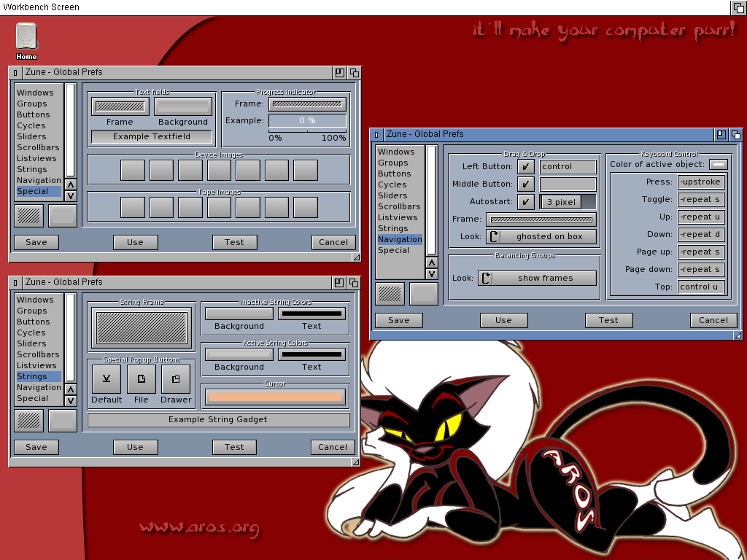Click Text fields Frame preview box
Viewport: 747px width, 560px height.
(x=120, y=106)
